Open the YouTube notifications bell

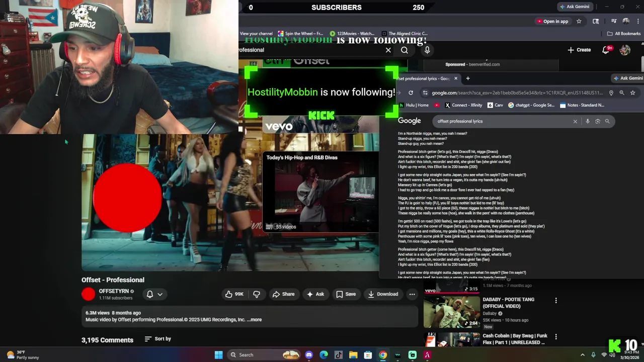[x=606, y=50]
